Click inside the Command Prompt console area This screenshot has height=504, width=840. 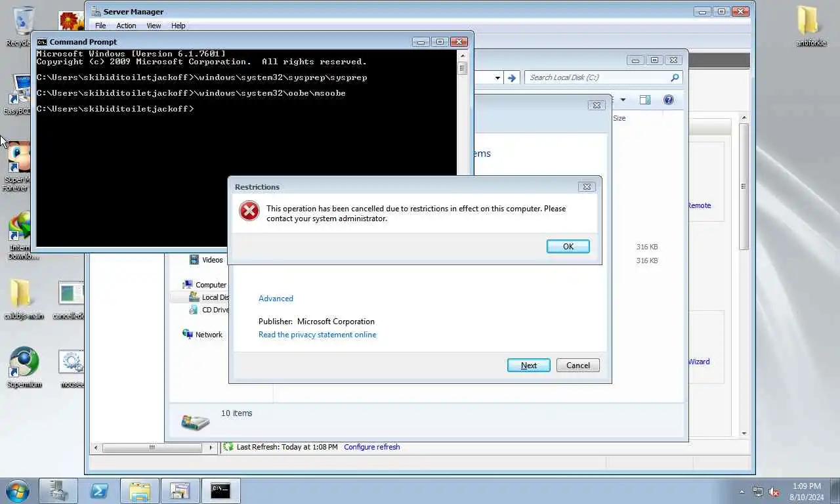pyautogui.click(x=246, y=148)
